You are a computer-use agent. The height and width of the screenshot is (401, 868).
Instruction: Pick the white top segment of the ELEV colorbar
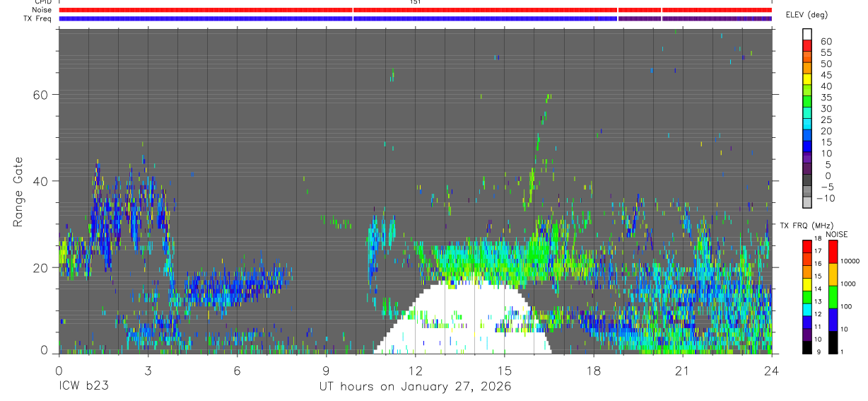808,34
